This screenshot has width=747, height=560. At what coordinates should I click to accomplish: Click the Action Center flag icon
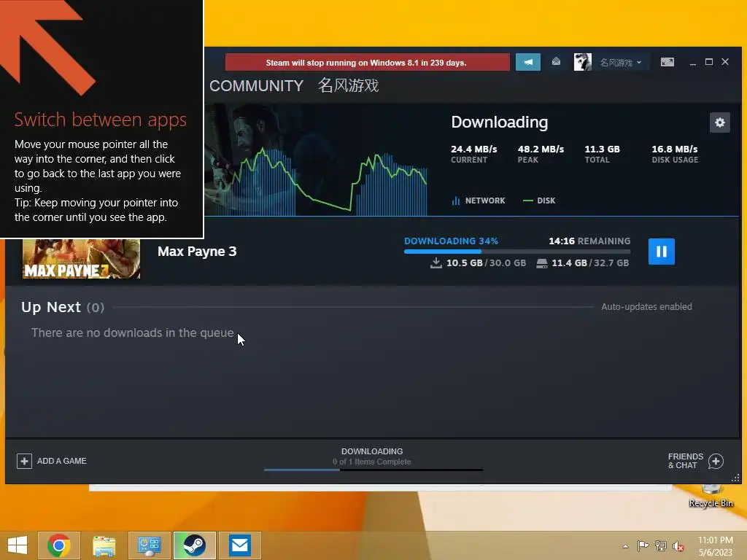643,546
